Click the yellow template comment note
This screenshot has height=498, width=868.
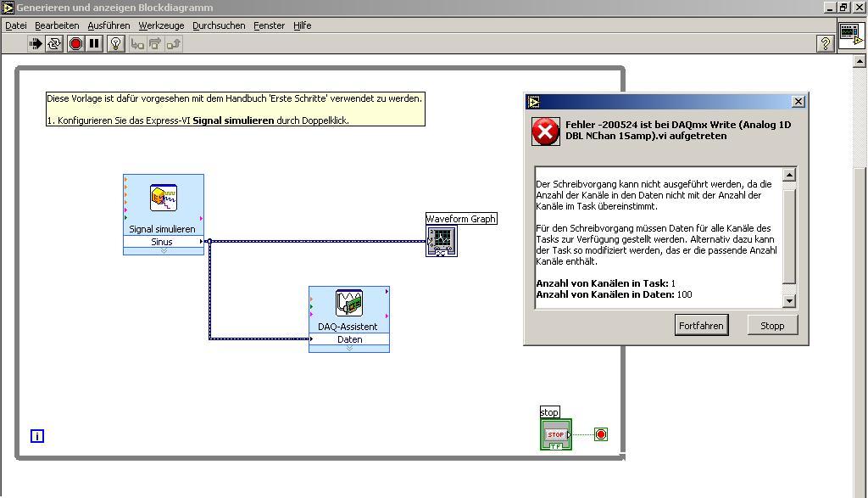click(236, 109)
